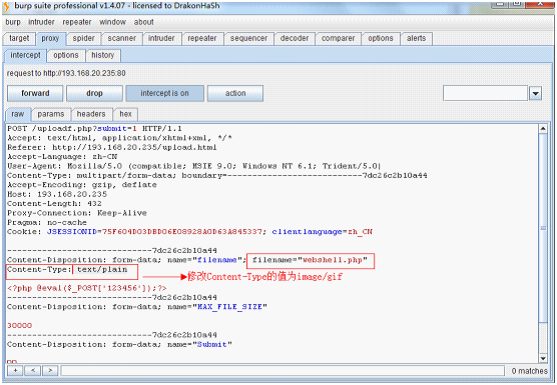Screen dimensions: 557x385
Task: Go to previous search match
Action: click(33, 371)
